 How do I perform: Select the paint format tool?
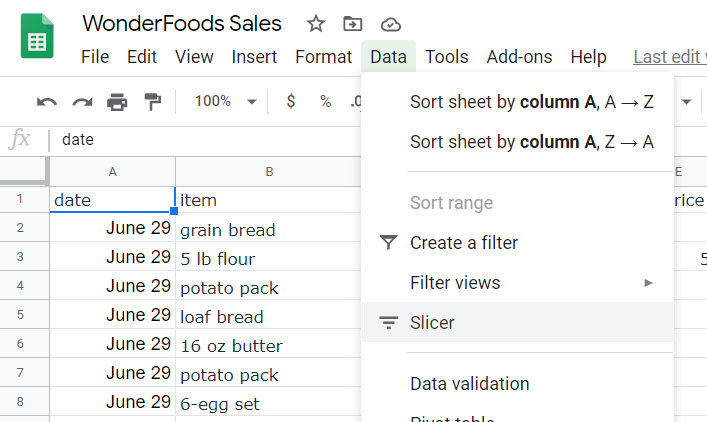pyautogui.click(x=152, y=101)
